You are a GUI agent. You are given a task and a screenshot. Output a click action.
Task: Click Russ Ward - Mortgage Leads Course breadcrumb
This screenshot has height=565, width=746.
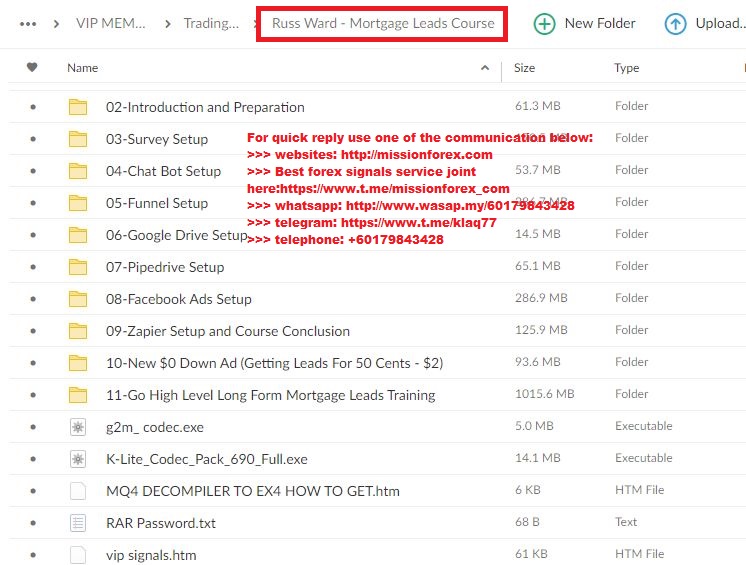(x=383, y=23)
